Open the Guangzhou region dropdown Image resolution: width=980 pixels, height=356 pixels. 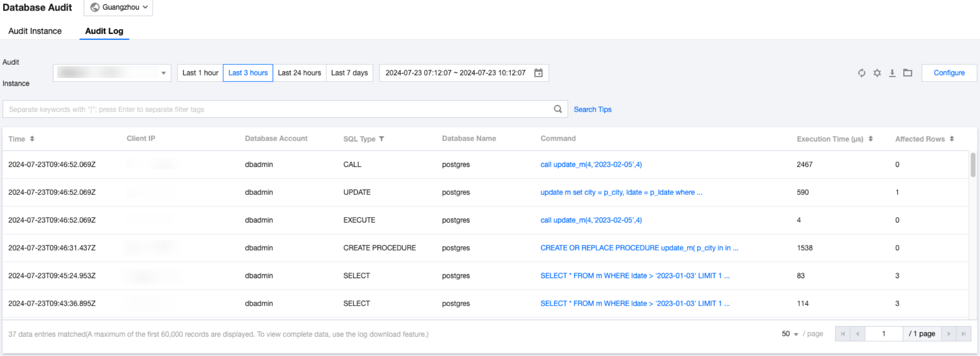coord(118,7)
